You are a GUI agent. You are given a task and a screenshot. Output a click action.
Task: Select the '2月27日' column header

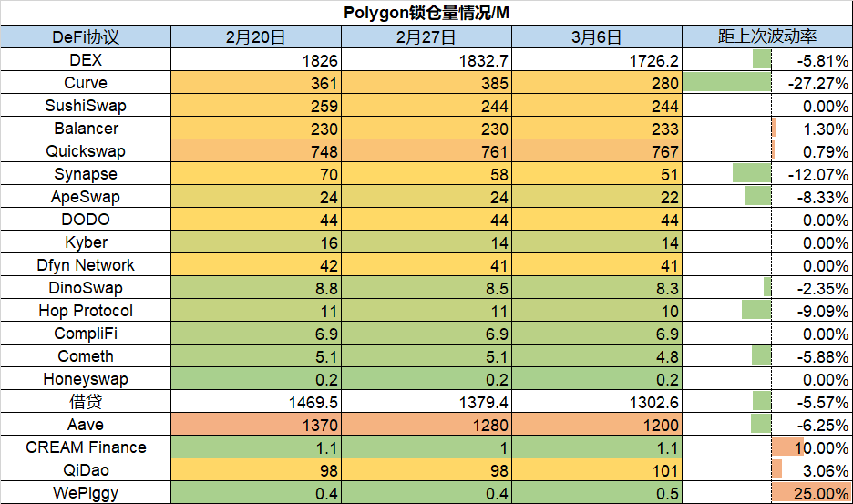point(426,36)
